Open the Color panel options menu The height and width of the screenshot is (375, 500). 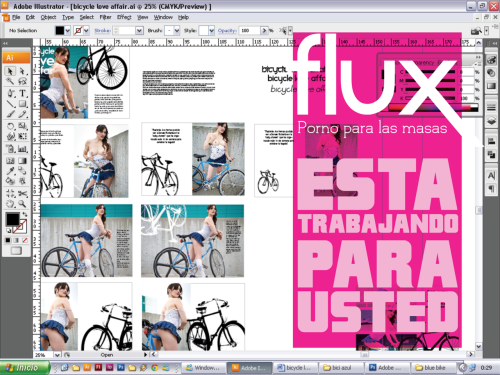479,64
